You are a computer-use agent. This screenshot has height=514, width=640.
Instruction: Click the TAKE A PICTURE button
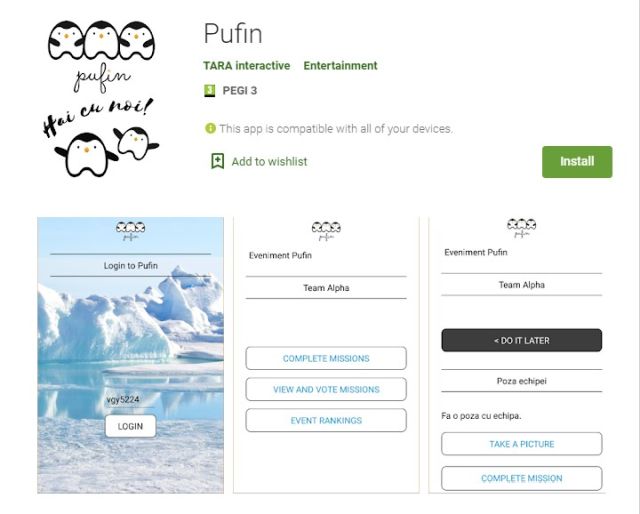[x=521, y=444]
